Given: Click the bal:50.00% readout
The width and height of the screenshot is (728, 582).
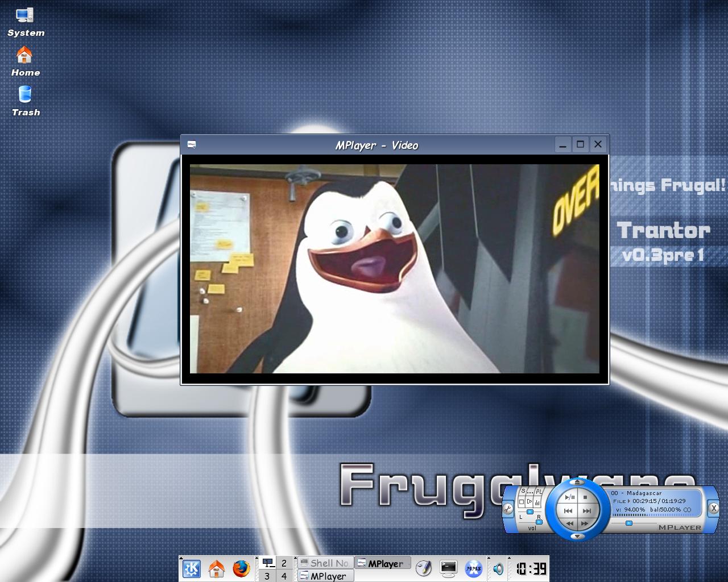Looking at the screenshot, I should [665, 509].
